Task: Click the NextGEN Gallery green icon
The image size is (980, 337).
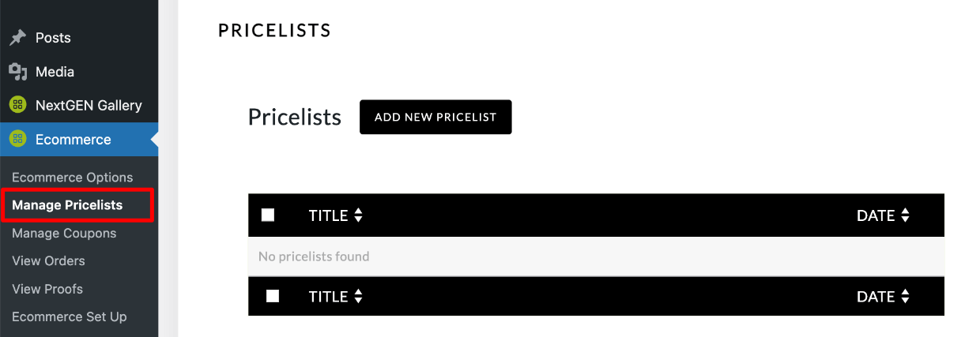Action: tap(17, 105)
